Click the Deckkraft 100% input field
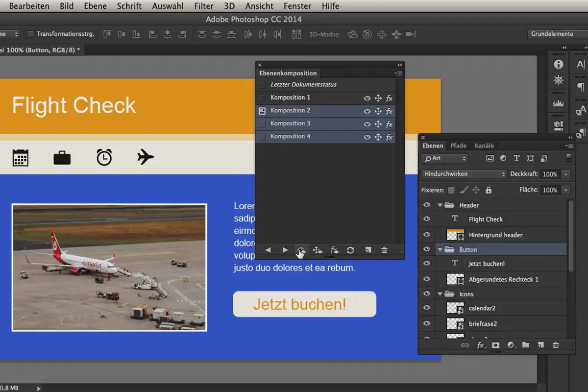This screenshot has width=588, height=392. (550, 174)
